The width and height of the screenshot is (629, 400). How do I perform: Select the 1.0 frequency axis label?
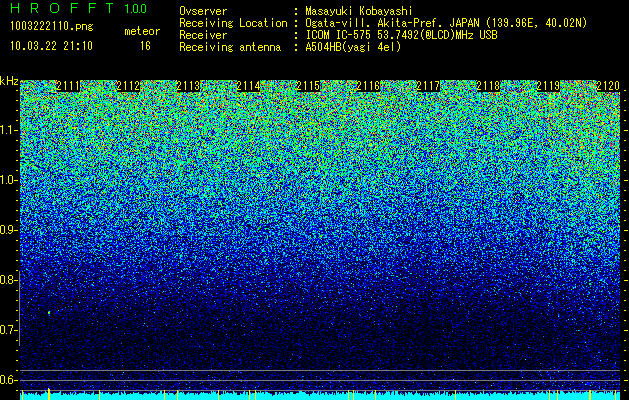tap(8, 180)
